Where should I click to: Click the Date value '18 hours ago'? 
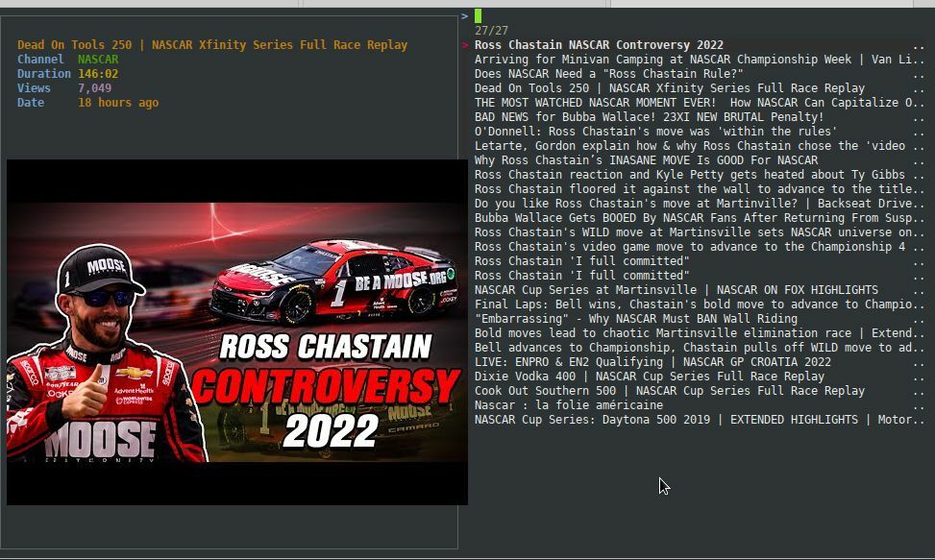pos(118,103)
